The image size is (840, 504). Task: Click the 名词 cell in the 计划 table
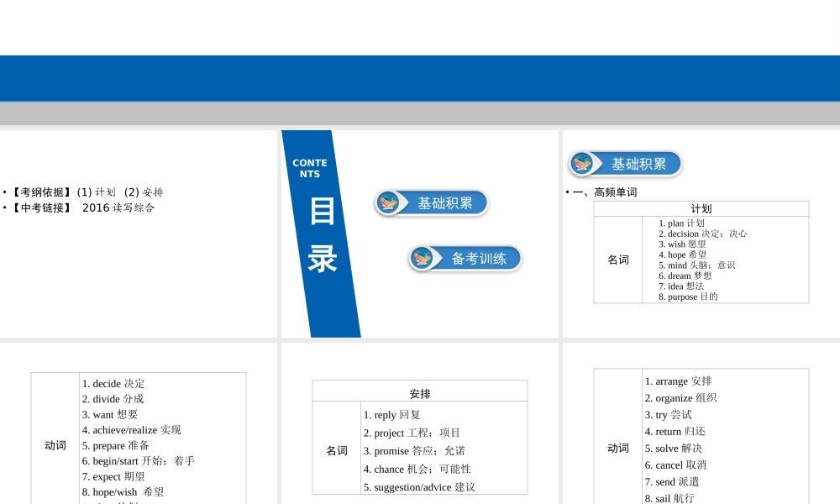pyautogui.click(x=618, y=260)
